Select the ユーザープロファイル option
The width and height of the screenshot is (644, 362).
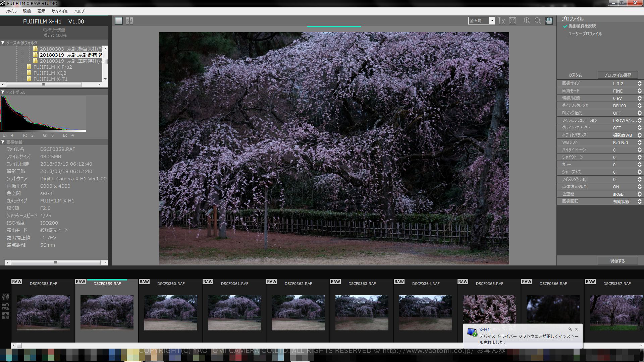[585, 34]
